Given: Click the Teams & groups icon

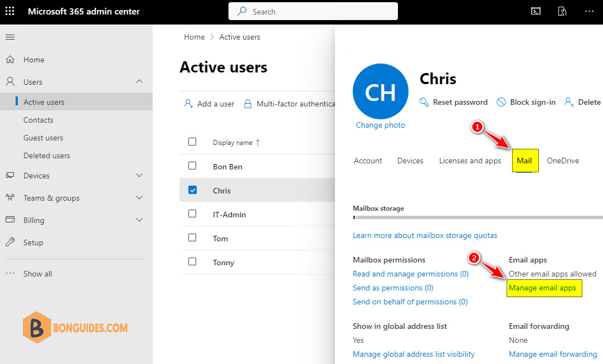Looking at the screenshot, I should pyautogui.click(x=11, y=198).
